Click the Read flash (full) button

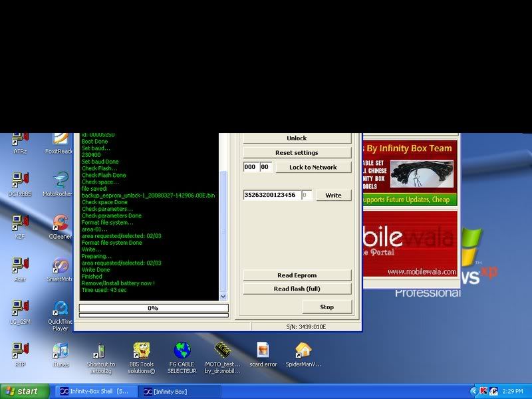[x=297, y=289]
